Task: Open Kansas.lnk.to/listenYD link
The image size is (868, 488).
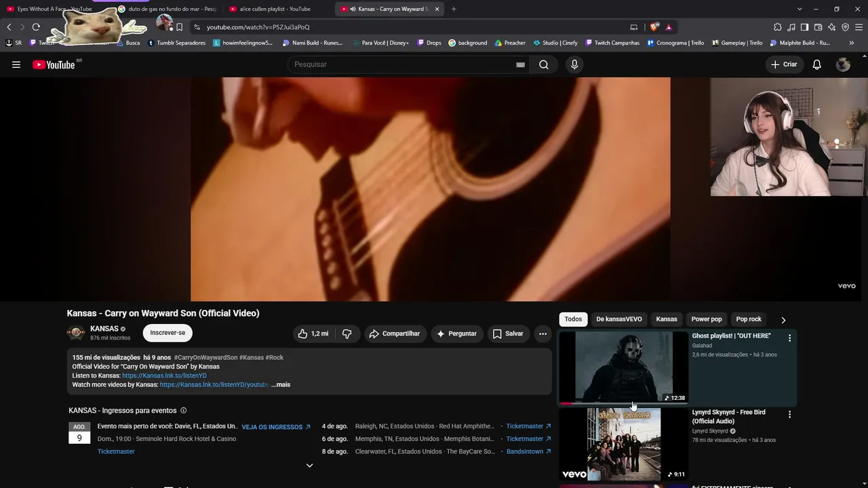Action: (x=164, y=375)
